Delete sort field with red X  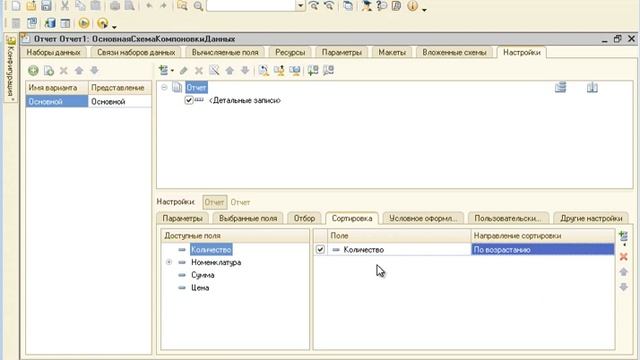click(623, 257)
